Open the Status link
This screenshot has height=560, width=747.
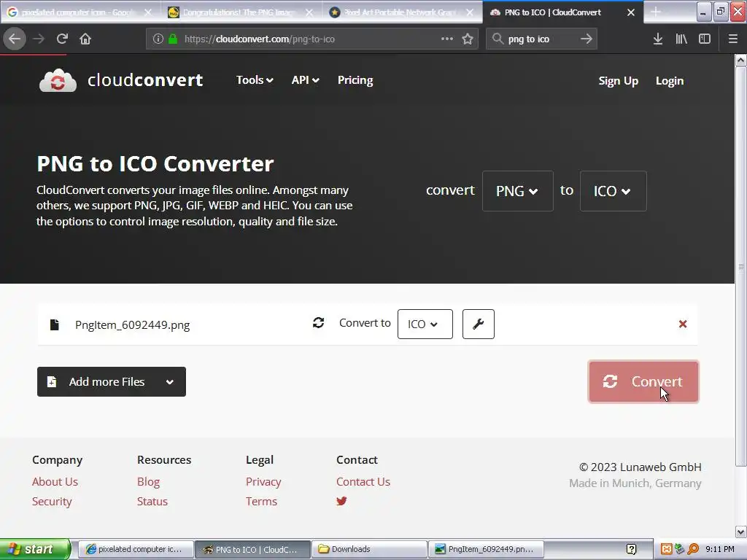(152, 502)
